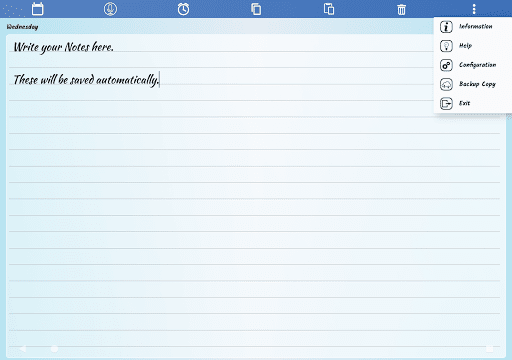The width and height of the screenshot is (512, 360).
Task: Delete note with trash can icon
Action: (402, 9)
